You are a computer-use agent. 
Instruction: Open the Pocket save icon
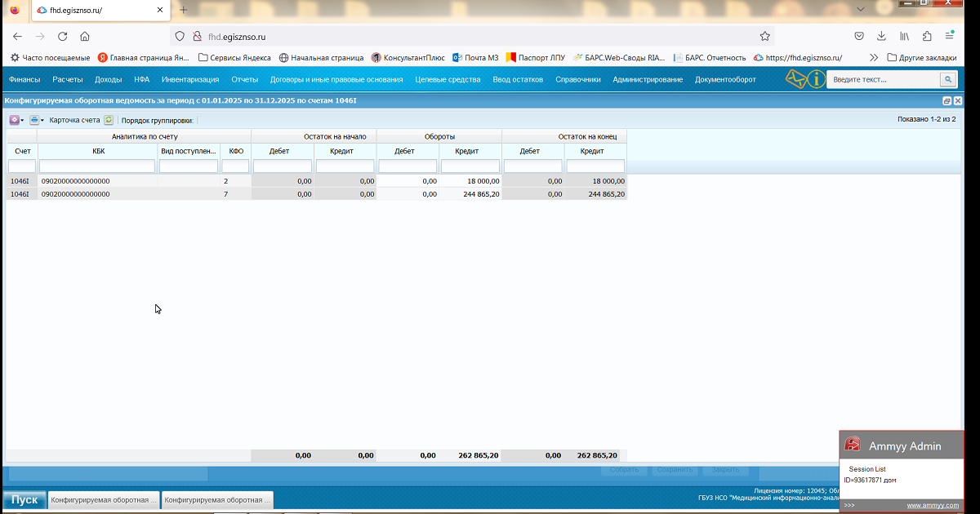pos(859,37)
